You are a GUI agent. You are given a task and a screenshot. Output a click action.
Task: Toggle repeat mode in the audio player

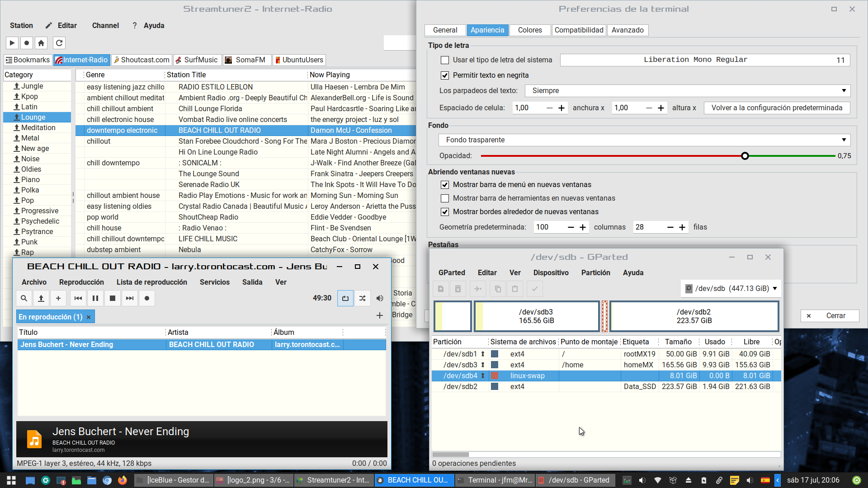[345, 298]
